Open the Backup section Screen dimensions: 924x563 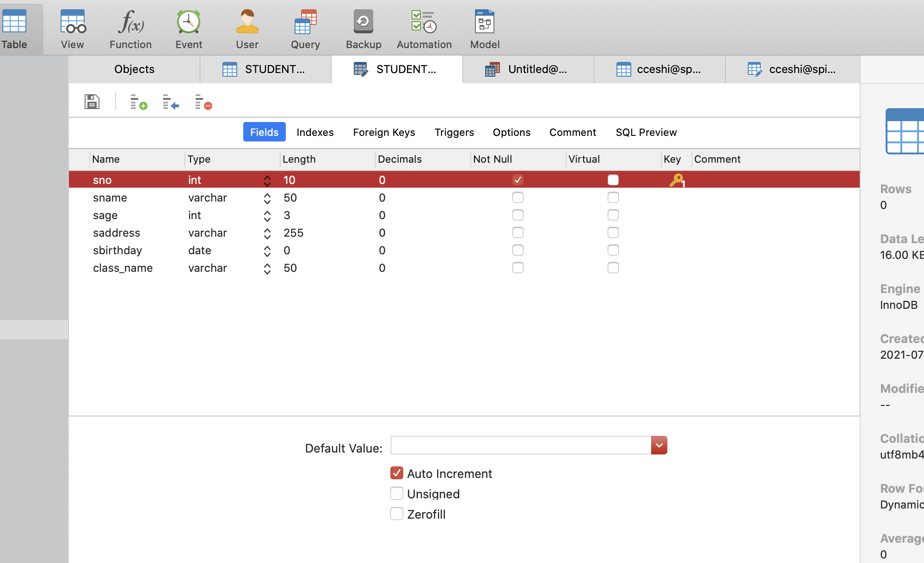363,29
